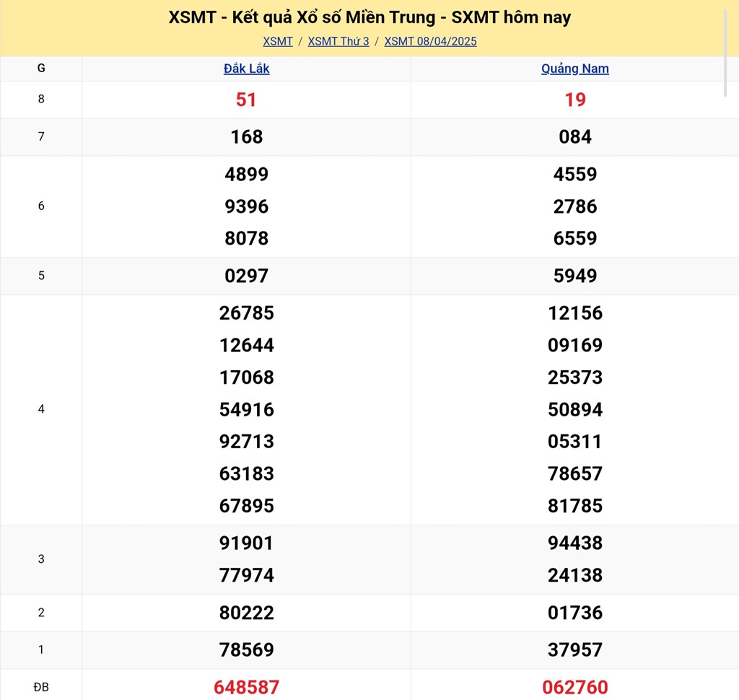The height and width of the screenshot is (700, 739).
Task: Click number 67895 in prize 4
Action: [x=247, y=505]
